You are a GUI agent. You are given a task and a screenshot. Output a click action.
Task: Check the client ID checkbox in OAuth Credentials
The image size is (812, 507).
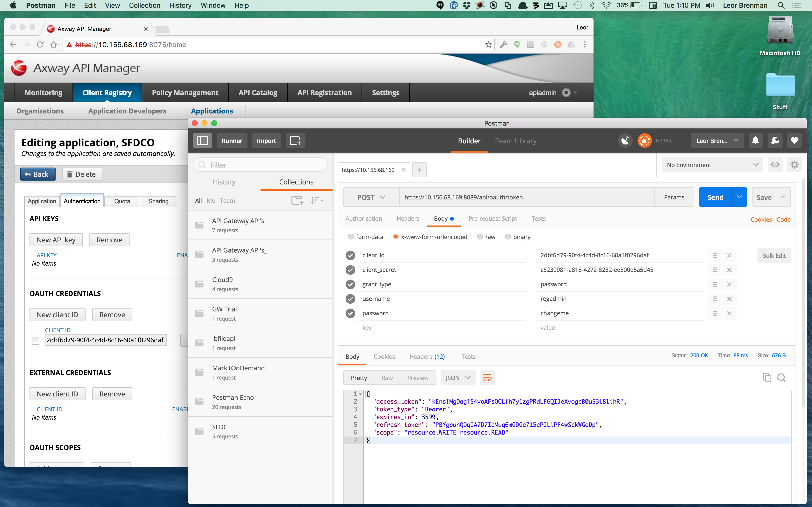pyautogui.click(x=36, y=341)
